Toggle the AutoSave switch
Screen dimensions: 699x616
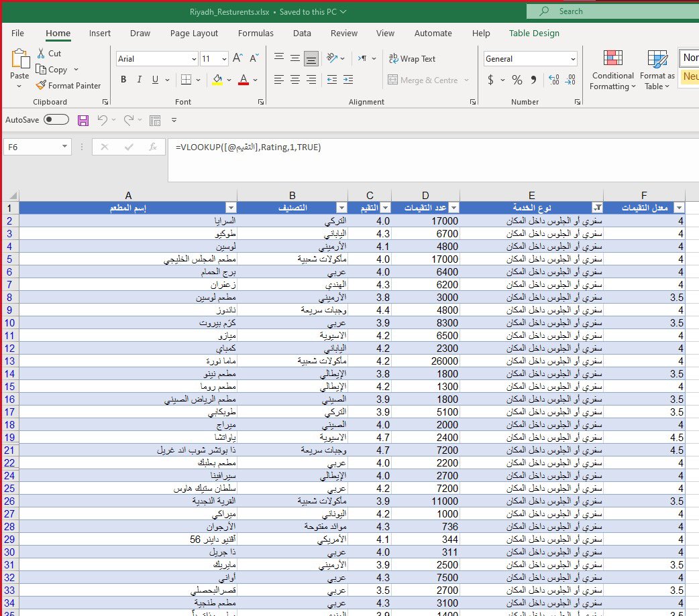56,119
